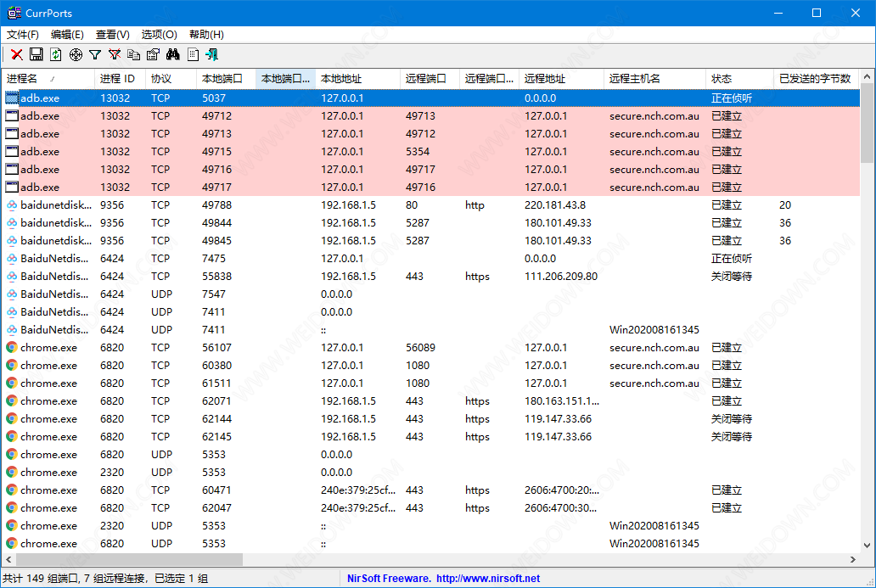The width and height of the screenshot is (876, 588).
Task: Click the crossed-out funnel clear filters icon
Action: 115,54
